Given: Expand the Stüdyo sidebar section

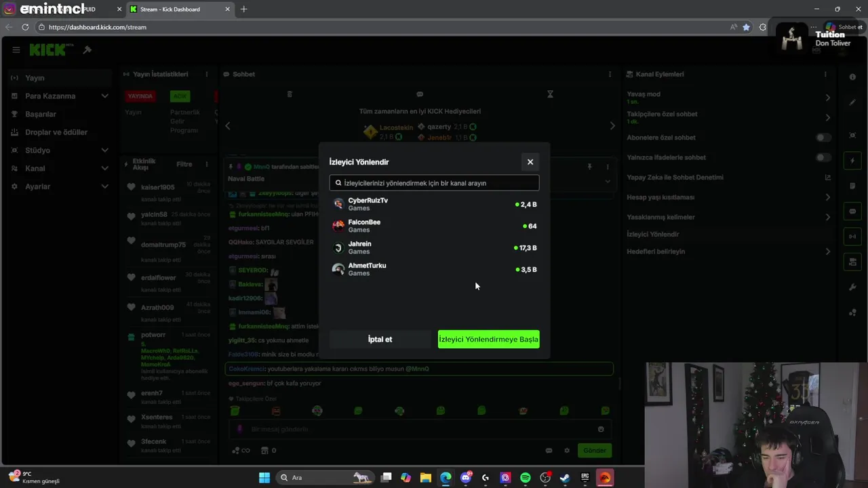Looking at the screenshot, I should coord(60,150).
